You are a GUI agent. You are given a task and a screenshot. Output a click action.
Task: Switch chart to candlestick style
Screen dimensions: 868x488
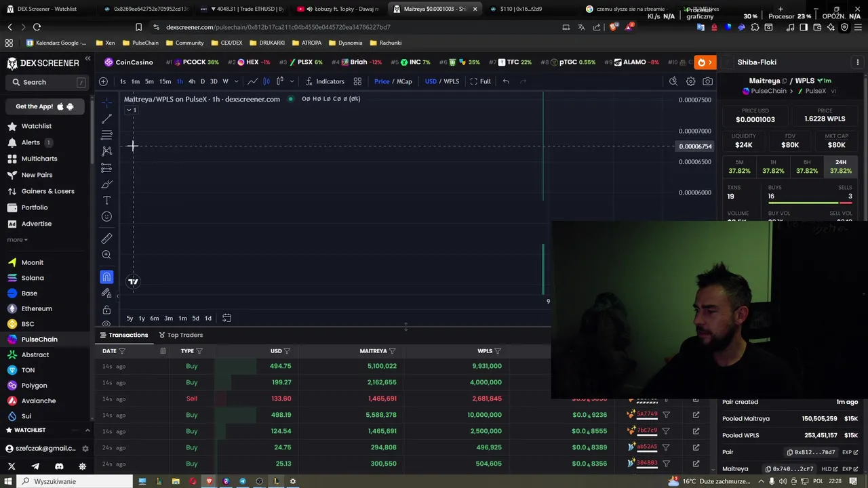[x=267, y=81]
